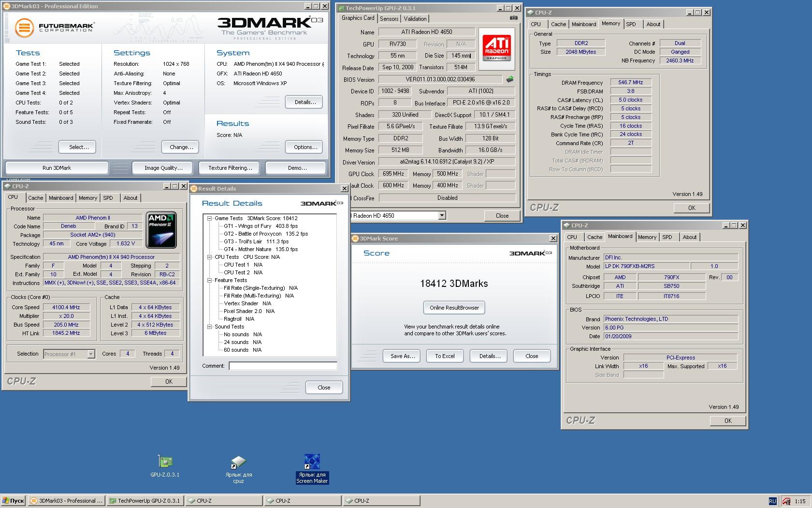Click OK in CPU-Z mainboard window
This screenshot has width=812, height=508.
pos(728,421)
